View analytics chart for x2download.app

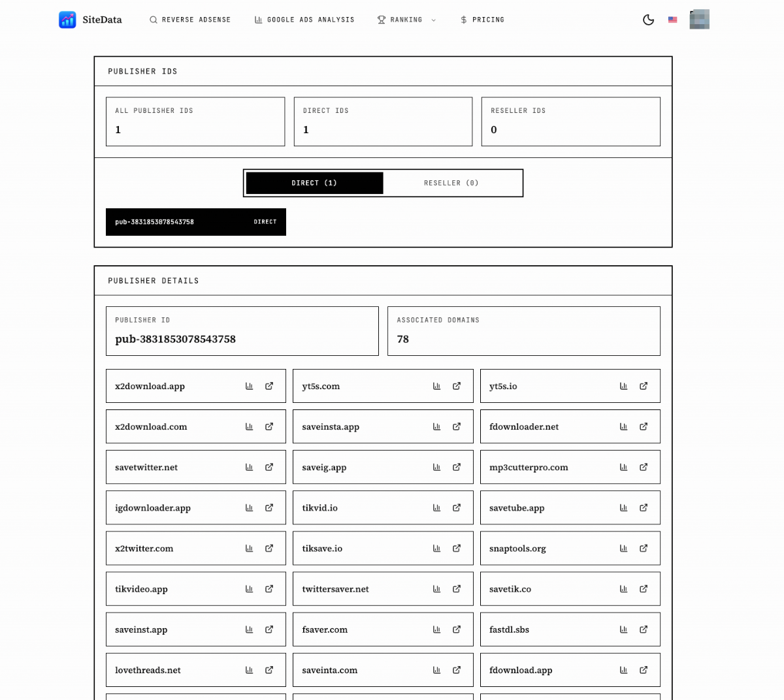click(249, 386)
